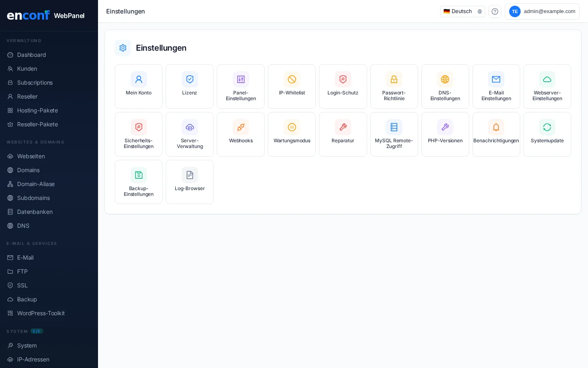Open Webhooks settings tile
The width and height of the screenshot is (588, 368).
click(241, 134)
